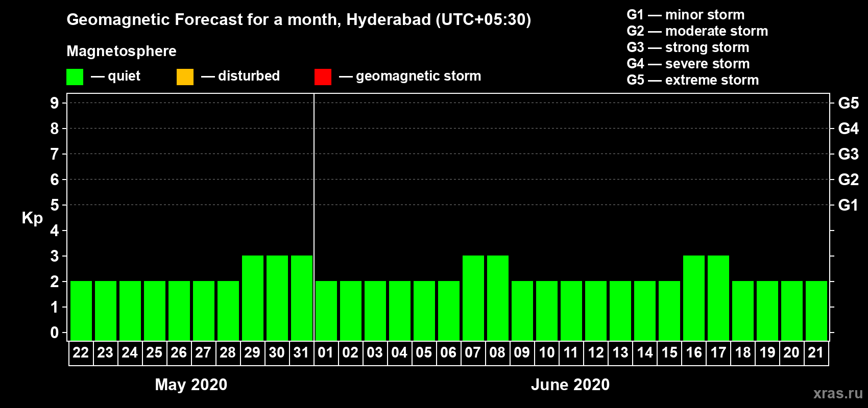Image resolution: width=868 pixels, height=408 pixels.
Task: Click the G1 — minor storm legend text
Action: (686, 15)
